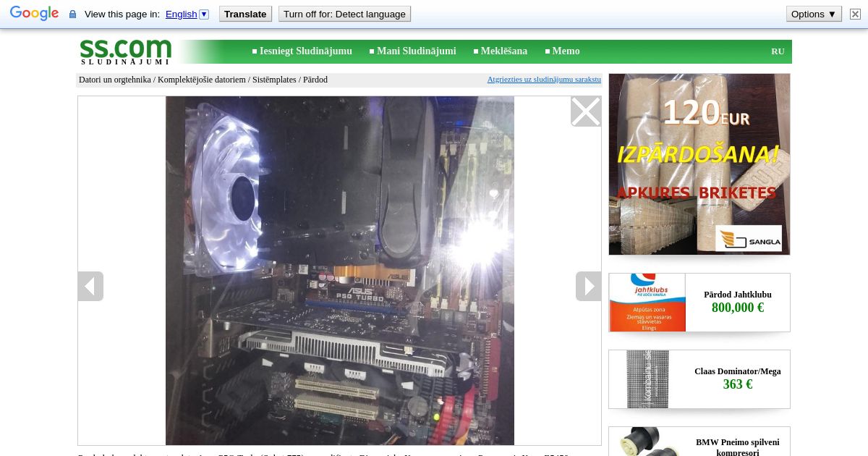This screenshot has height=456, width=868.
Task: Close the Google Translate bar
Action: [x=855, y=14]
